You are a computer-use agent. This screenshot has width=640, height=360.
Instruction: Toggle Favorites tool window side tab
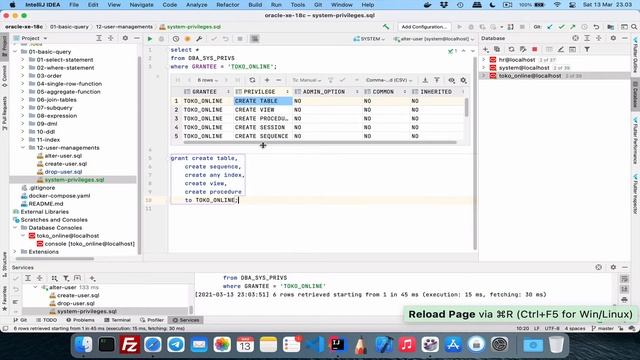(x=4, y=299)
